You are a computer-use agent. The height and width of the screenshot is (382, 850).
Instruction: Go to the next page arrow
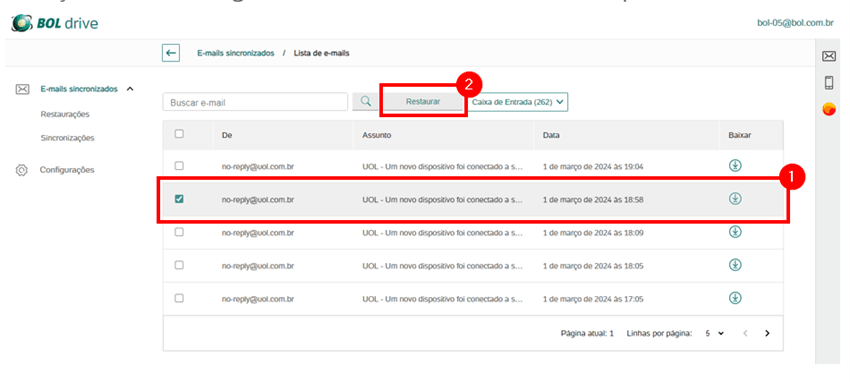(x=767, y=333)
